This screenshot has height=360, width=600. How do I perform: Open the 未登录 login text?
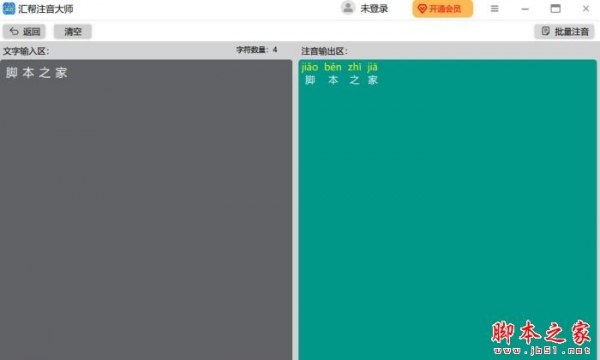[x=374, y=8]
